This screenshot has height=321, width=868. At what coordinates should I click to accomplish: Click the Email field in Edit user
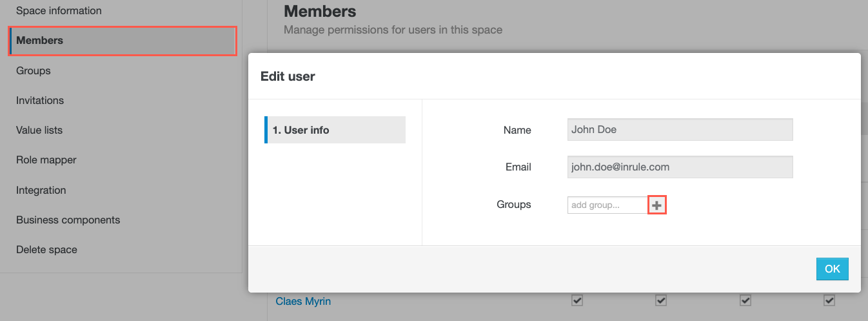680,167
